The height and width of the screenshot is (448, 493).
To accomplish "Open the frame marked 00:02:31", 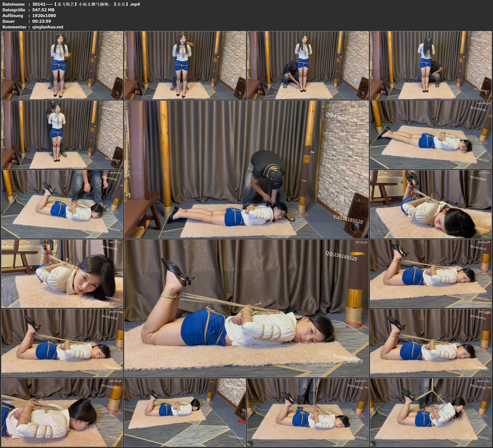I will point(185,65).
